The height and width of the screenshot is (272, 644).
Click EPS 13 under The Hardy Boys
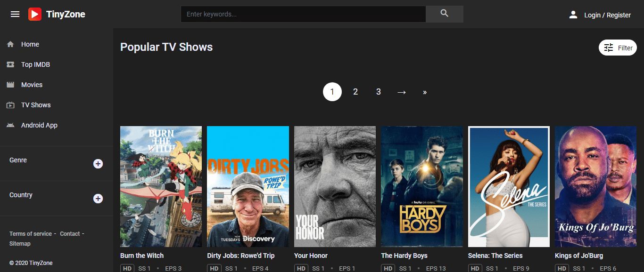coord(436,269)
